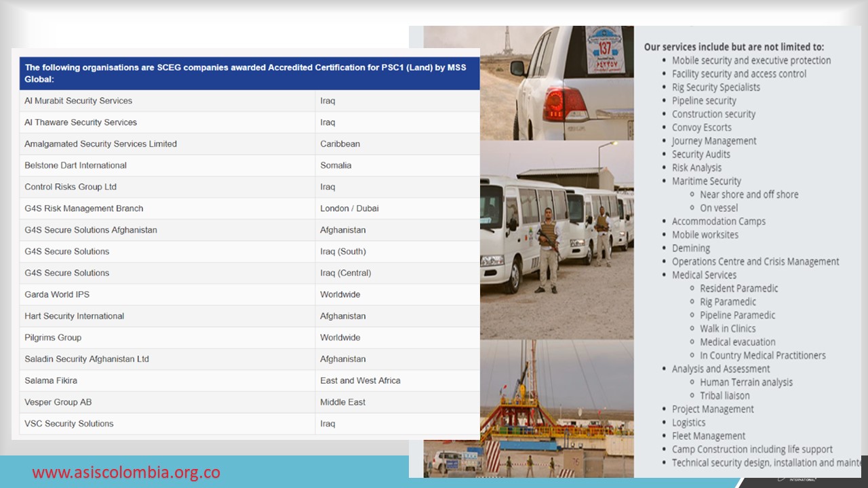
Task: Click 'G4S Risk Management Branch' row
Action: tap(250, 209)
